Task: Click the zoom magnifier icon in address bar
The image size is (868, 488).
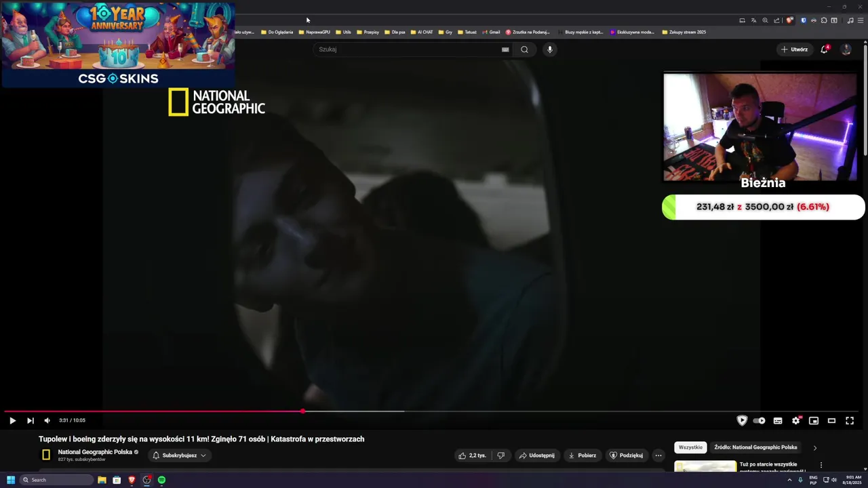Action: [x=765, y=20]
